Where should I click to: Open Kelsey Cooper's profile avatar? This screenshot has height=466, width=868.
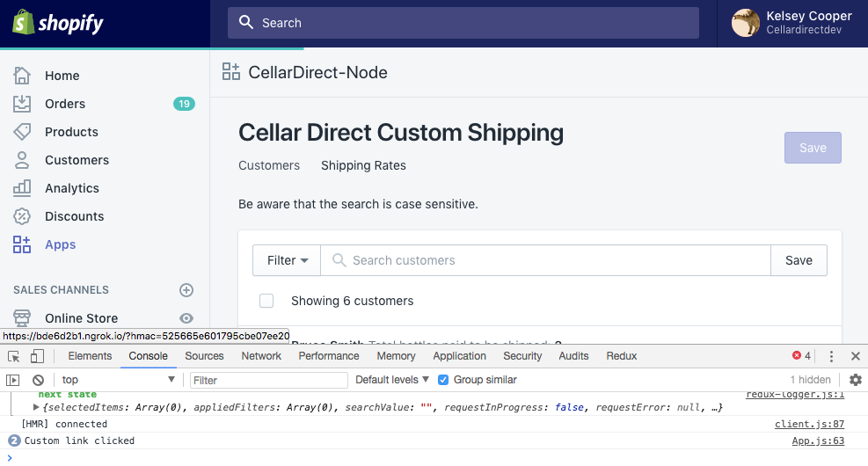tap(745, 23)
